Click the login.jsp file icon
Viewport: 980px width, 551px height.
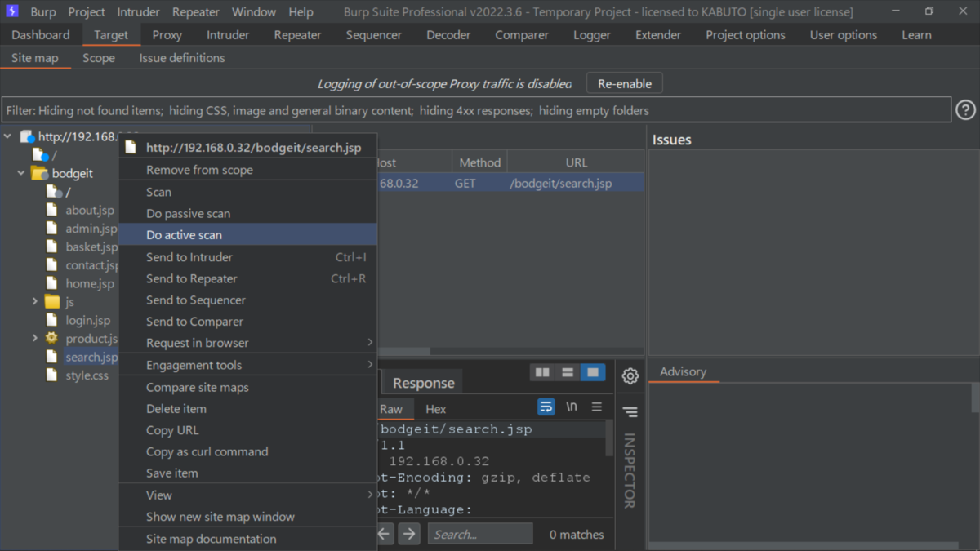(52, 320)
